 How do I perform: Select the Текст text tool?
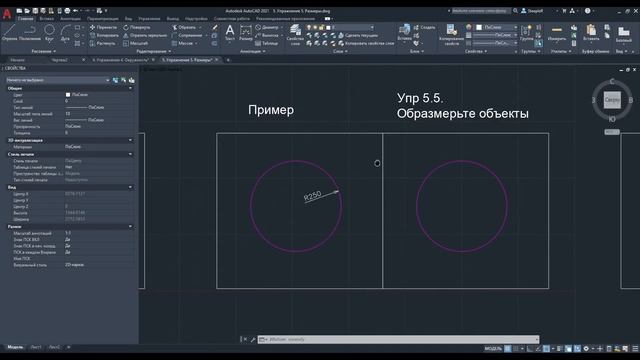coord(230,33)
